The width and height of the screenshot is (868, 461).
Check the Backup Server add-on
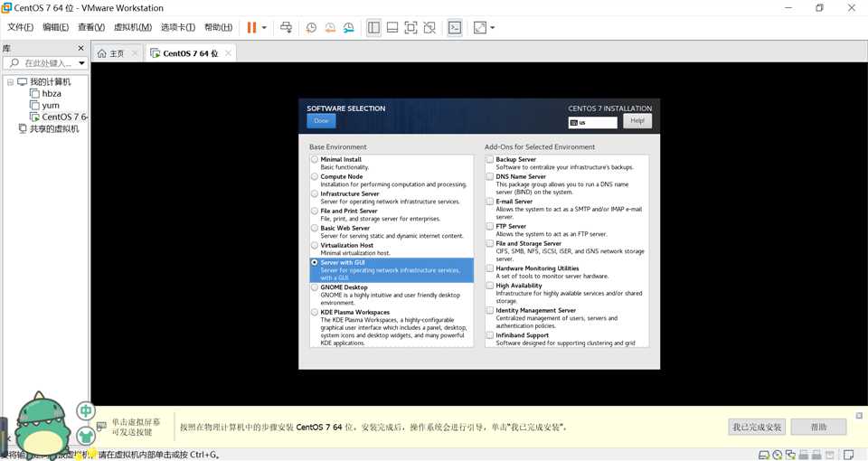[x=490, y=159]
